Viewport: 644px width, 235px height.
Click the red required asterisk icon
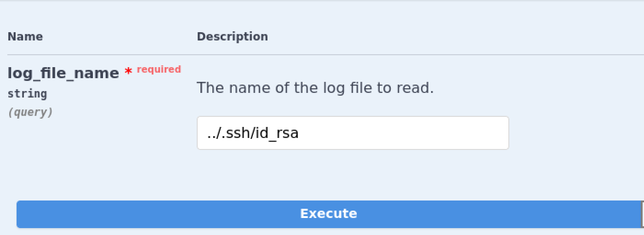pyautogui.click(x=129, y=71)
